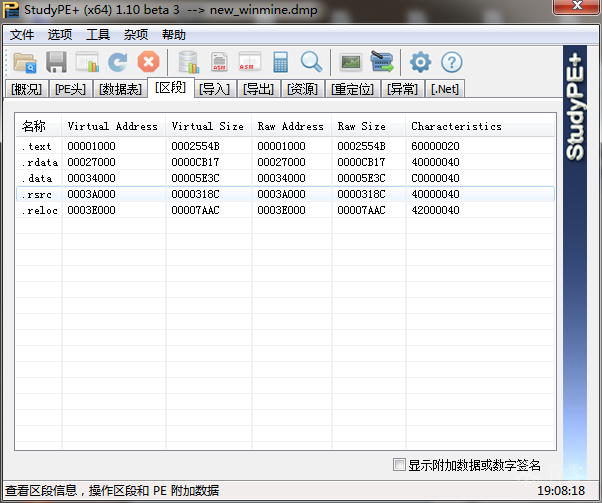Sort by the 名称 column header
This screenshot has width=602, height=503.
(38, 126)
